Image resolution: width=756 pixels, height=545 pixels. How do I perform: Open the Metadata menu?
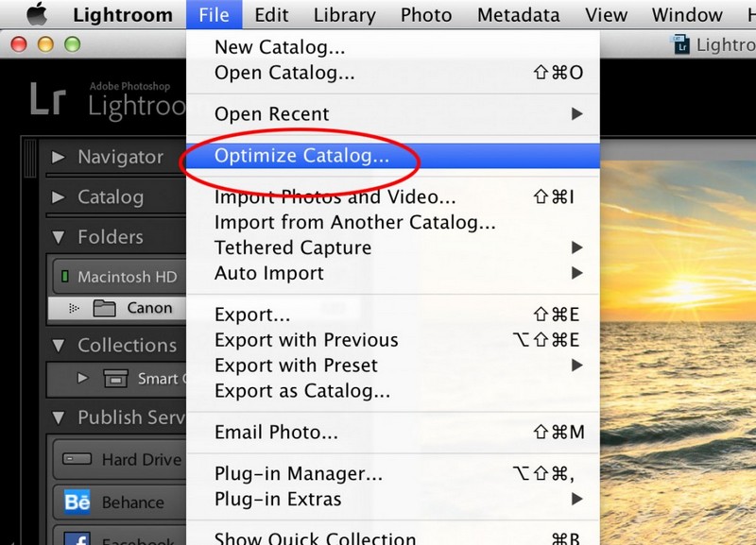[518, 14]
